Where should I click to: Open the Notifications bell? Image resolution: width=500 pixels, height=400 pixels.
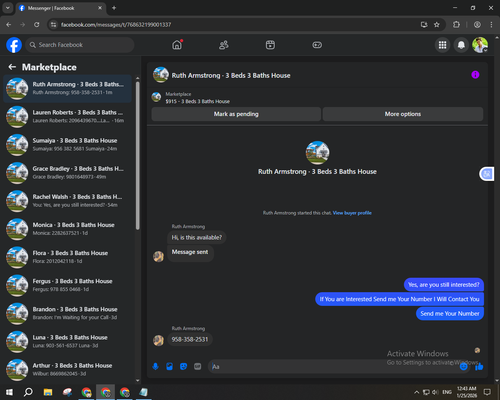pos(461,45)
